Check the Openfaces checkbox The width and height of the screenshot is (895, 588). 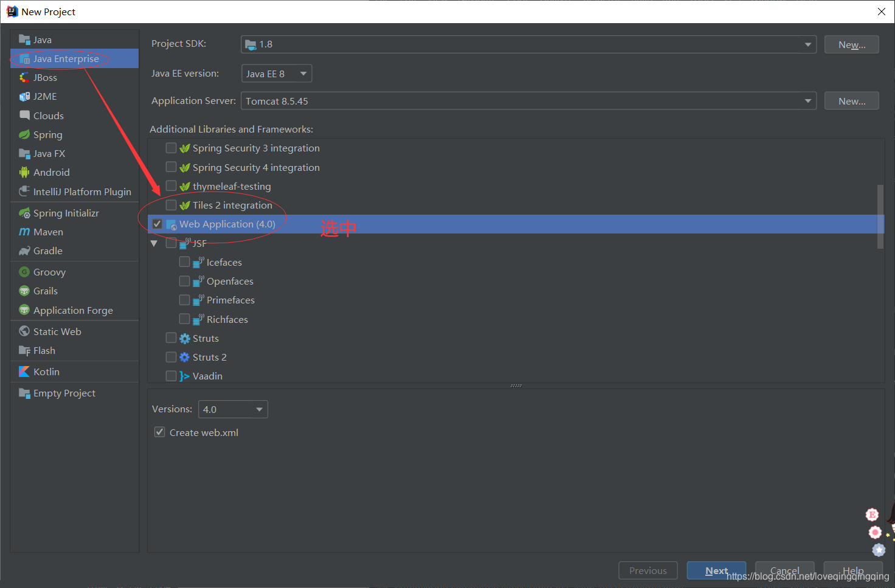click(x=185, y=281)
